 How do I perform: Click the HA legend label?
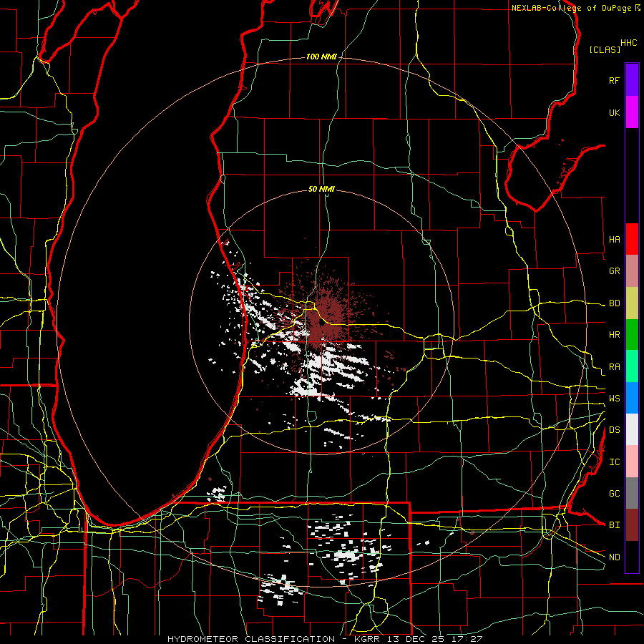(x=614, y=240)
